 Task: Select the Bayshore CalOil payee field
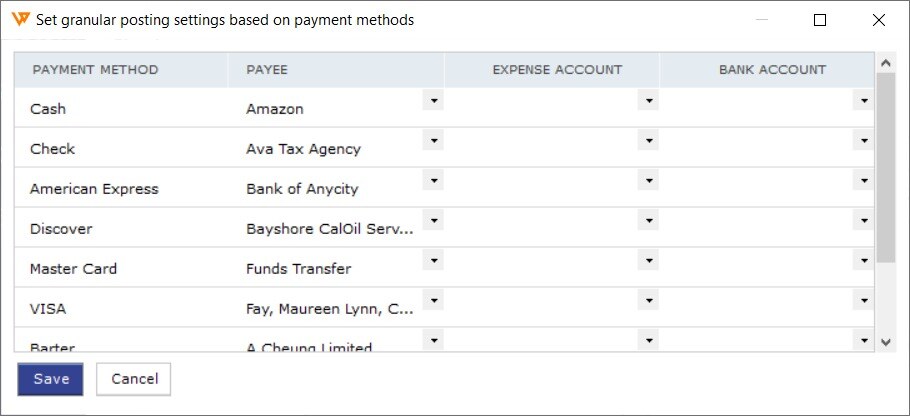point(334,229)
